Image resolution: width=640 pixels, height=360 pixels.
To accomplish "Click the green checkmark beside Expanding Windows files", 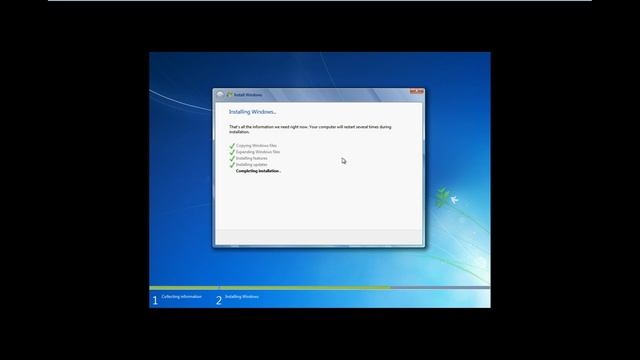I will click(232, 152).
